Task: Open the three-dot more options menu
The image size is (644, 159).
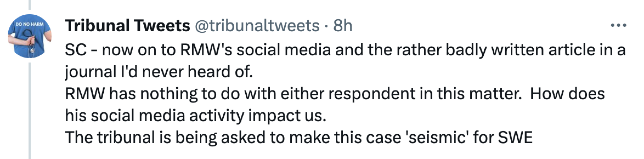Action: click(618, 26)
